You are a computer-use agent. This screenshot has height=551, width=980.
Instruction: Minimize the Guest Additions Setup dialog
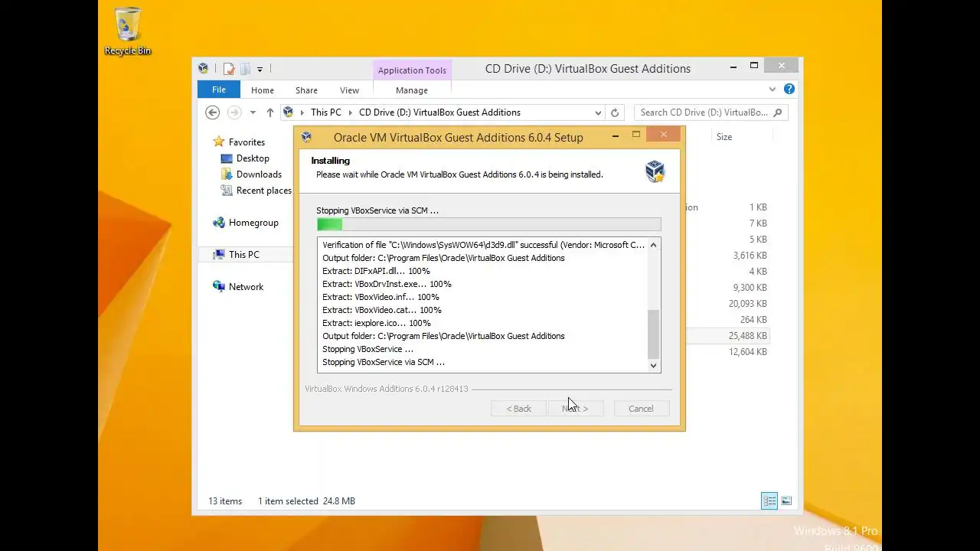click(x=616, y=136)
